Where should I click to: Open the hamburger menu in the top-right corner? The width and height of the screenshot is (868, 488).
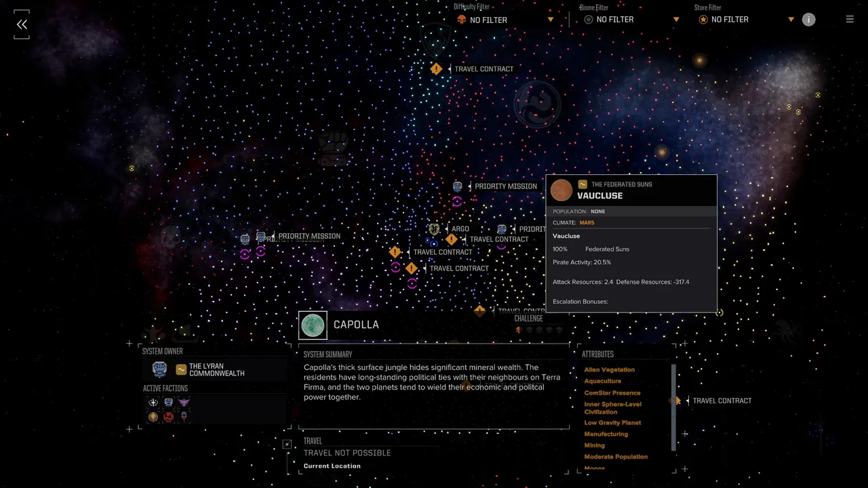[x=850, y=20]
